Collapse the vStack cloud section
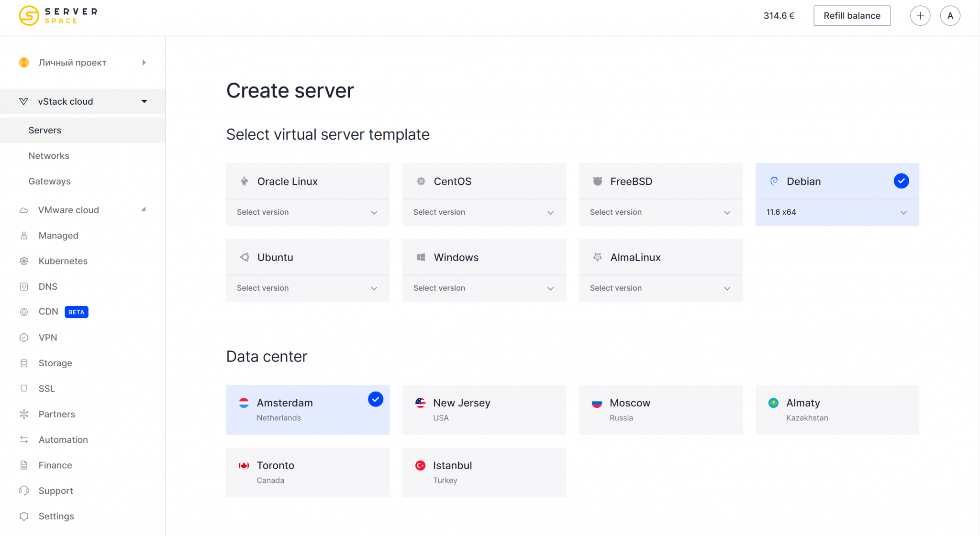980x536 pixels. (144, 101)
